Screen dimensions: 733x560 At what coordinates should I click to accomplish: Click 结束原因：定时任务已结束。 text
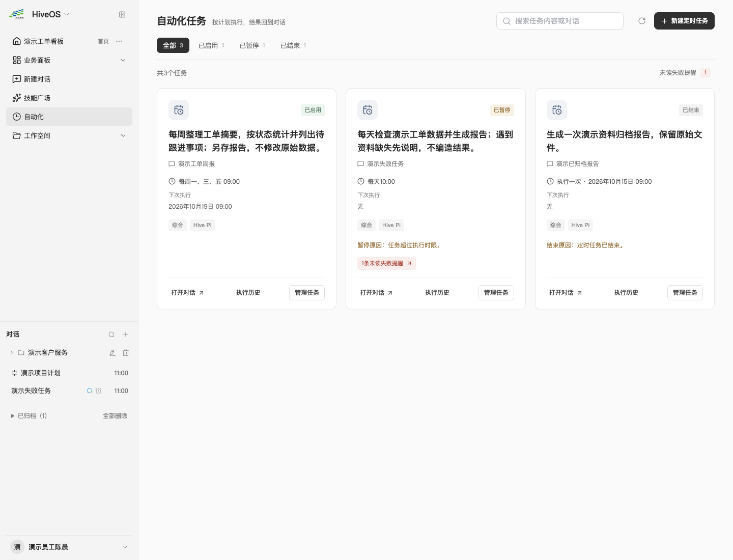[x=586, y=245]
